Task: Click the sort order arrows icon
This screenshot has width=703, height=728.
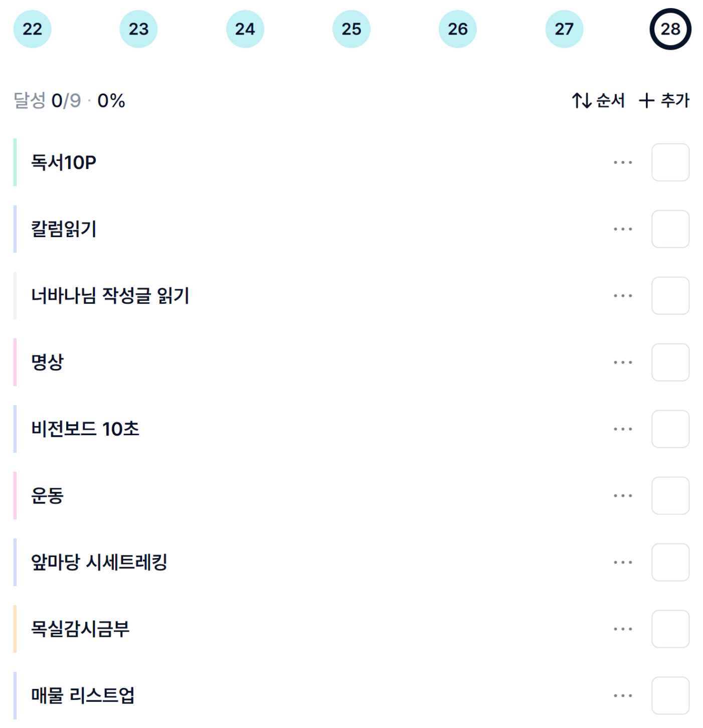Action: (x=582, y=101)
